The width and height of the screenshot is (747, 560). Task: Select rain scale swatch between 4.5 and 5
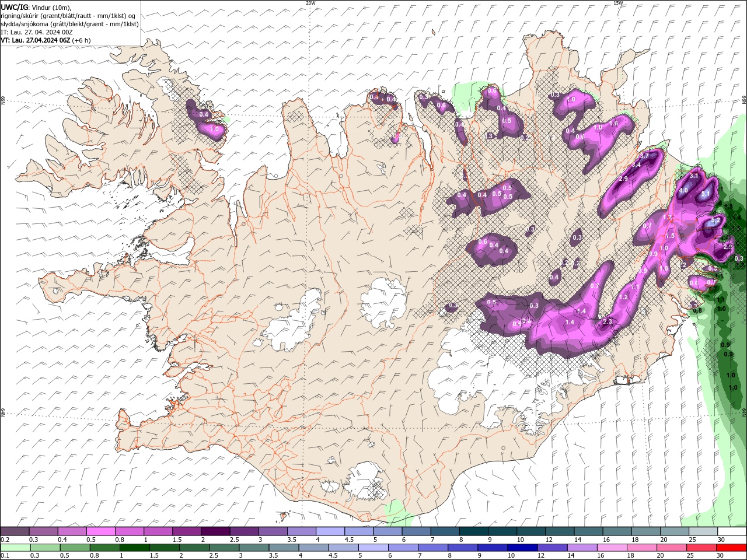(343, 548)
